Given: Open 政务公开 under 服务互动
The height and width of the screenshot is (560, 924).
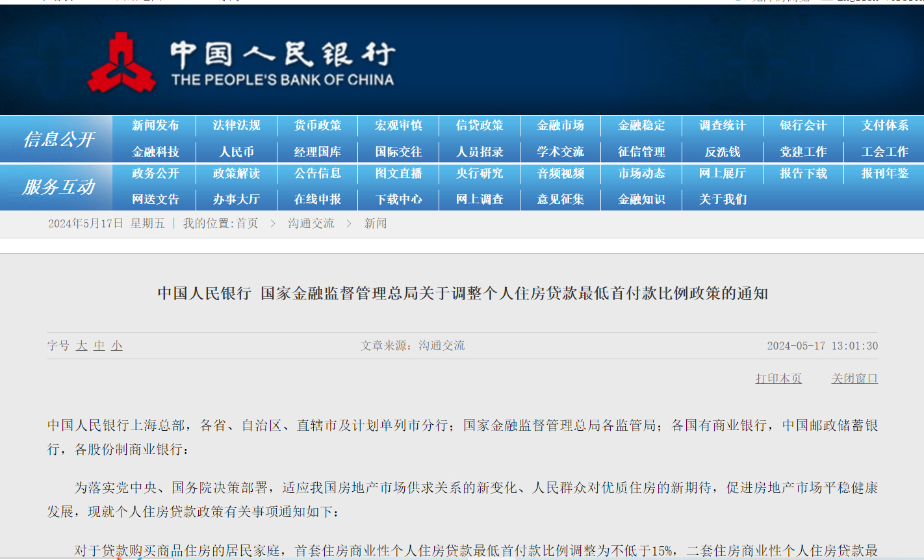Looking at the screenshot, I should [x=155, y=173].
